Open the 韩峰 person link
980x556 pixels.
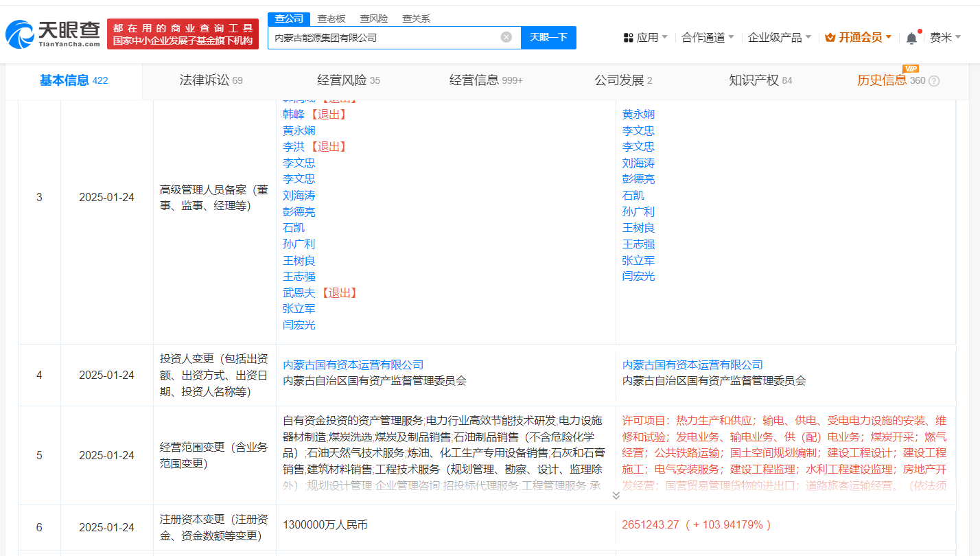[294, 114]
